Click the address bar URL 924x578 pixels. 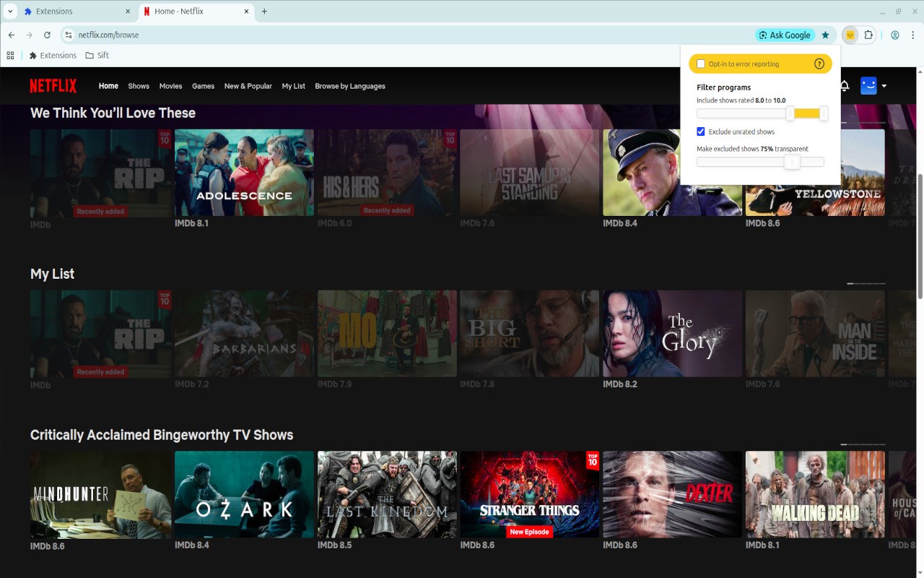click(x=108, y=35)
